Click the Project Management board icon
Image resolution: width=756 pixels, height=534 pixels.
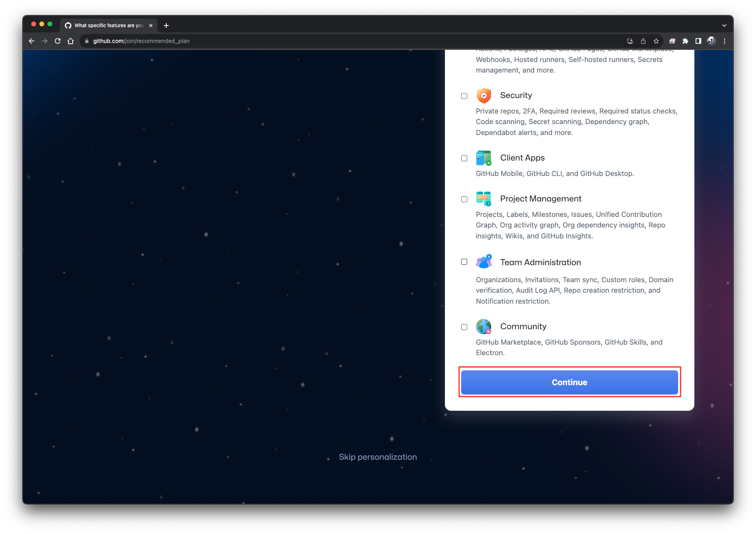483,199
